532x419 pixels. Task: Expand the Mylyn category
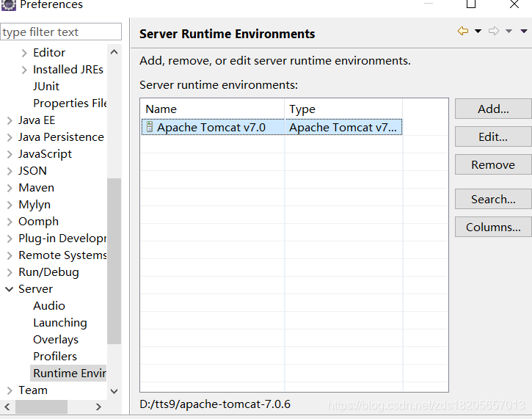coord(9,205)
